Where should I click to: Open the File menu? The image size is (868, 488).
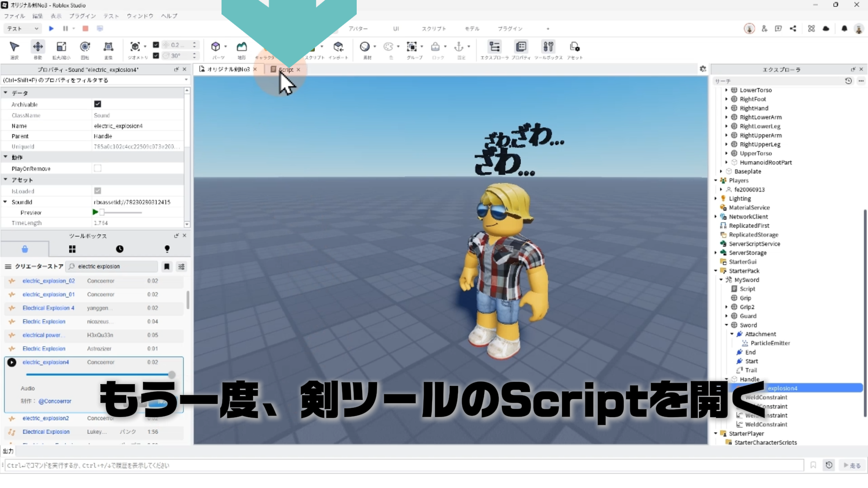14,16
